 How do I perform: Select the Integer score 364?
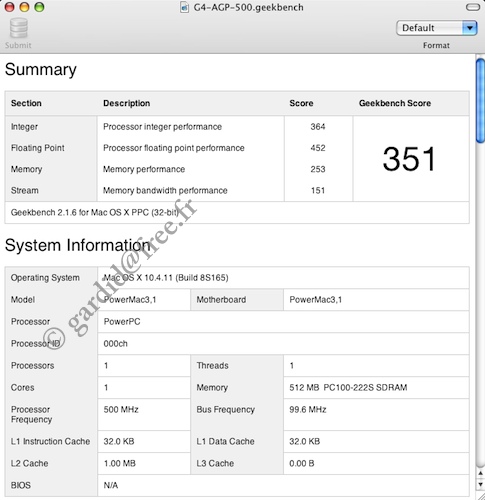pos(318,127)
